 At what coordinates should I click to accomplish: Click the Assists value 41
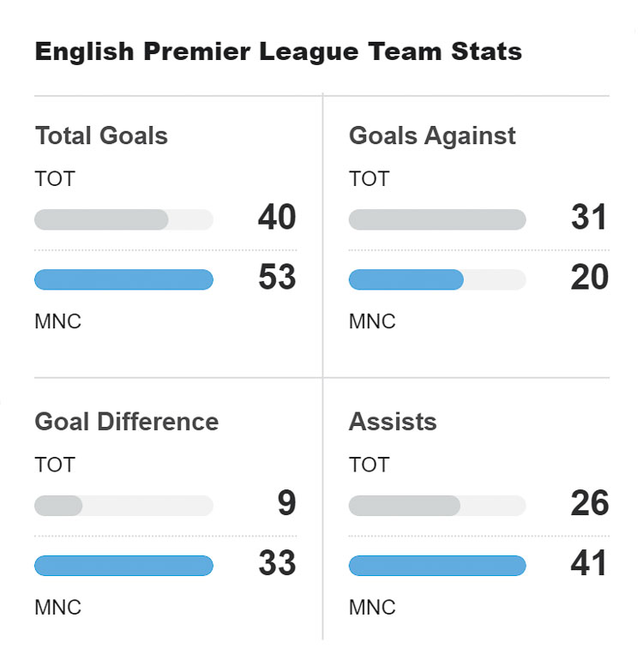pos(590,564)
